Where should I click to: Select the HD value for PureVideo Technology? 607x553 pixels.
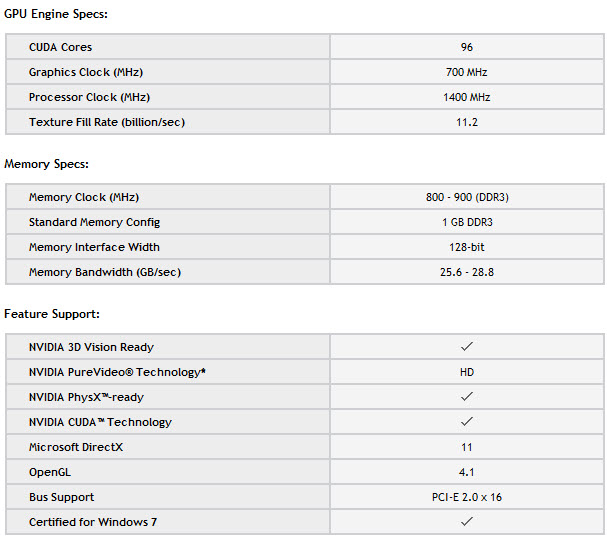pos(467,372)
